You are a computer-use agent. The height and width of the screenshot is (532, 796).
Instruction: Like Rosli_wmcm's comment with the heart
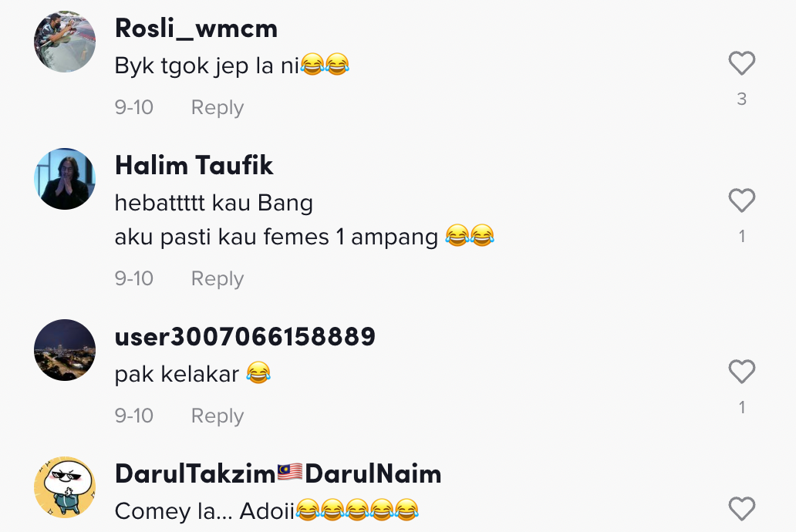click(x=742, y=63)
